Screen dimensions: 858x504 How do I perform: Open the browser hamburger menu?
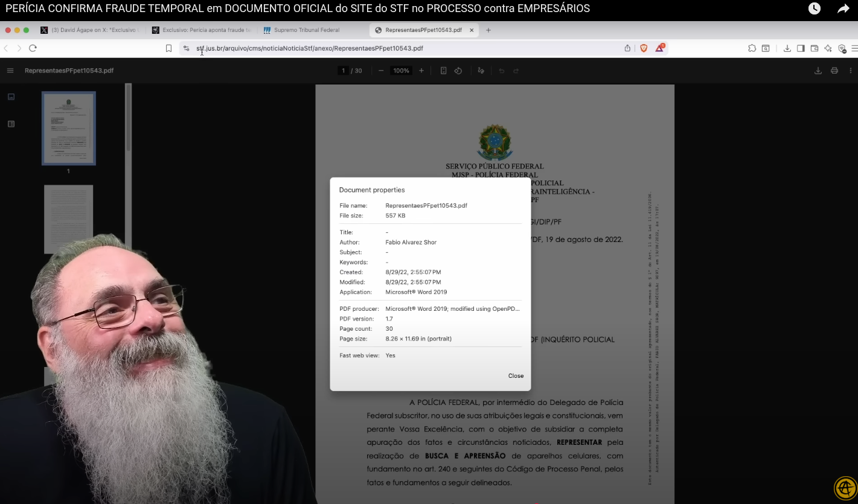[x=854, y=48]
